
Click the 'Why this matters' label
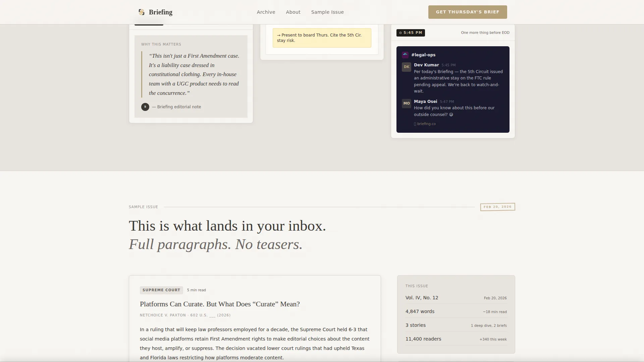click(x=161, y=44)
